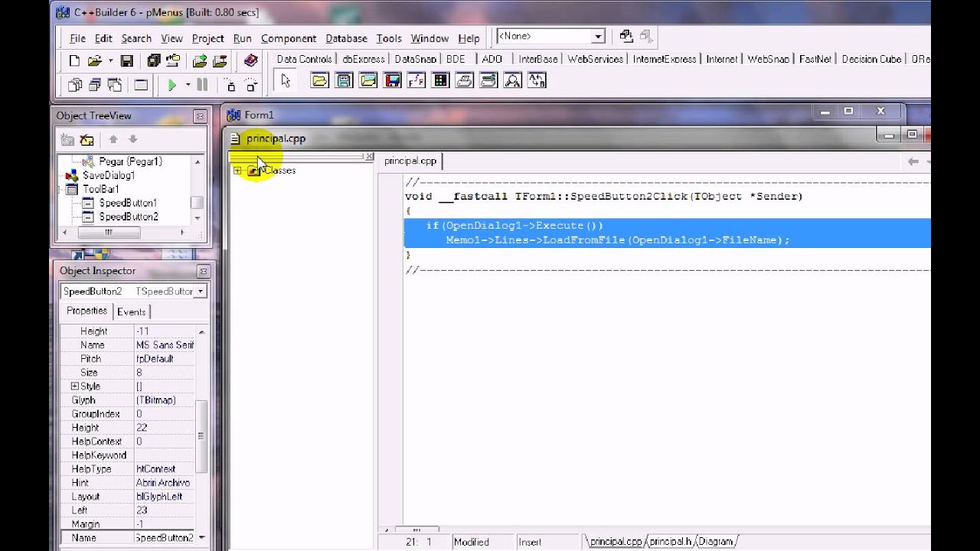Image resolution: width=980 pixels, height=551 pixels.
Task: Close the class explorer pane
Action: (369, 156)
